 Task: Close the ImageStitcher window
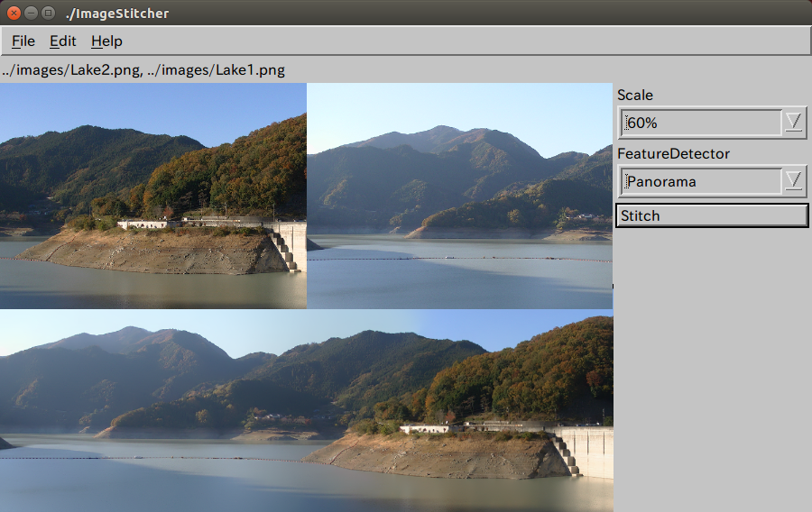click(14, 13)
